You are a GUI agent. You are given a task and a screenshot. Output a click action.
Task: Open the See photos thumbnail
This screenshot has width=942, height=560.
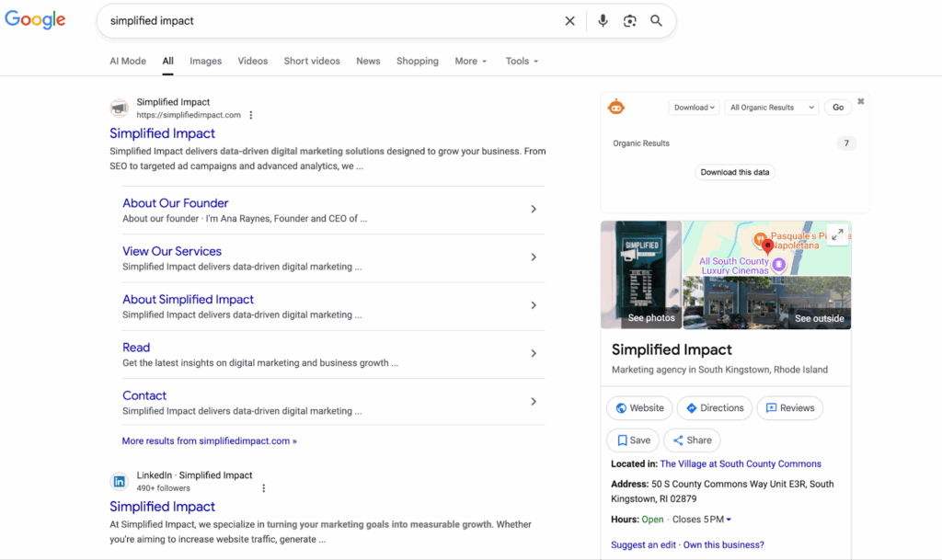tap(641, 275)
